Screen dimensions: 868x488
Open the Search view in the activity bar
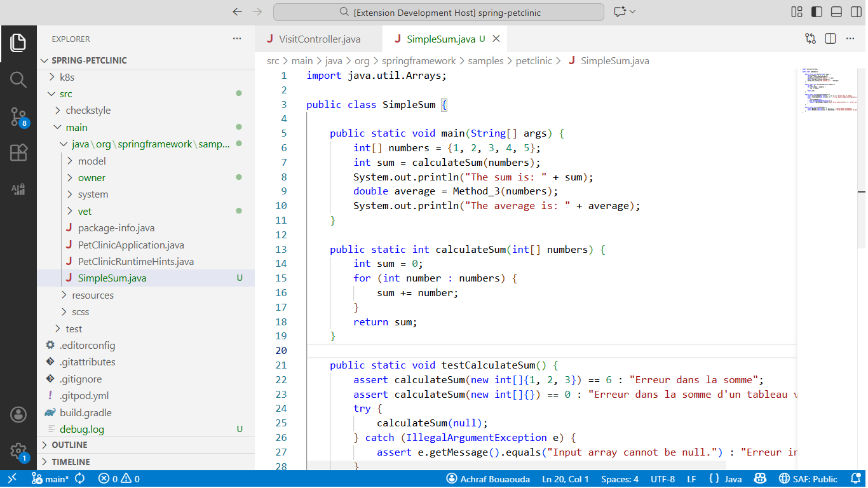pyautogui.click(x=18, y=79)
